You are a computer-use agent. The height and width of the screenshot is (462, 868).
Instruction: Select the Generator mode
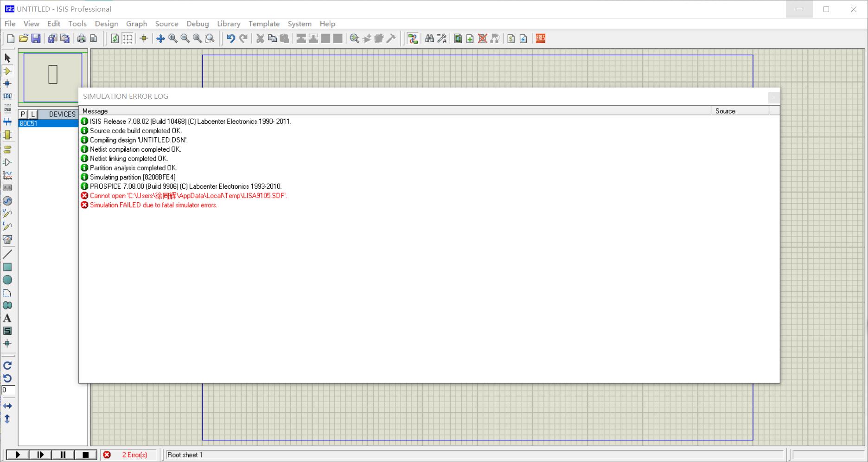click(7, 201)
